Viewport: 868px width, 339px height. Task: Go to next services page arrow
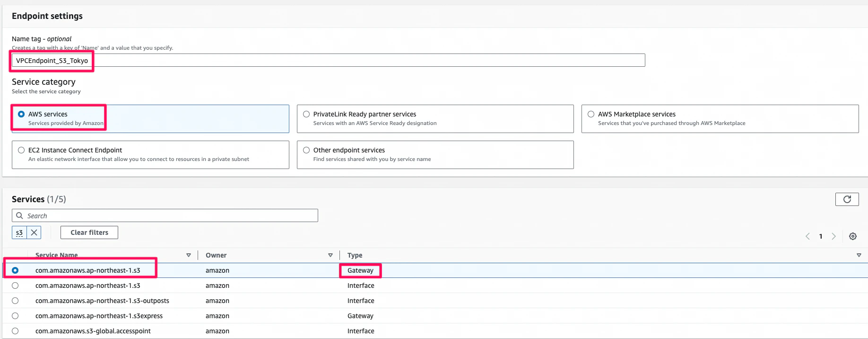click(x=833, y=236)
